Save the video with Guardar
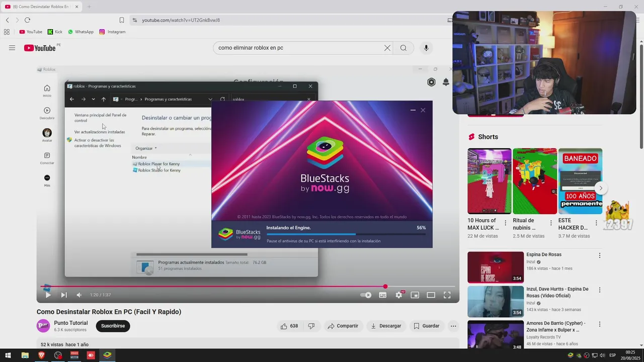Image resolution: width=644 pixels, height=362 pixels. pos(427,326)
